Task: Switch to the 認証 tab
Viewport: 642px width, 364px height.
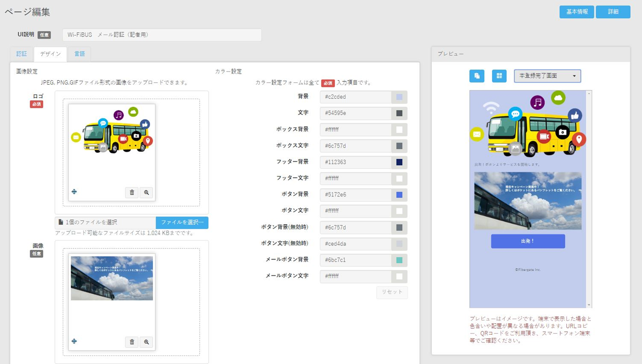Action: pyautogui.click(x=22, y=54)
